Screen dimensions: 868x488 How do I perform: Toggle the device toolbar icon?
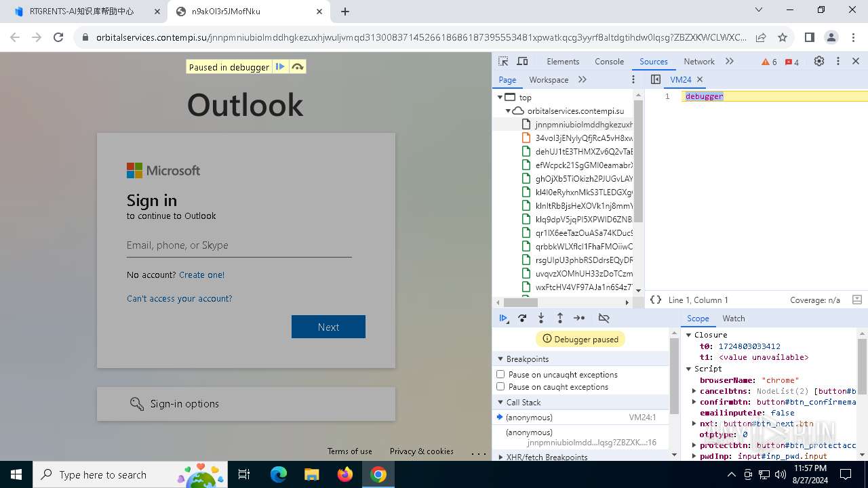[x=522, y=61]
